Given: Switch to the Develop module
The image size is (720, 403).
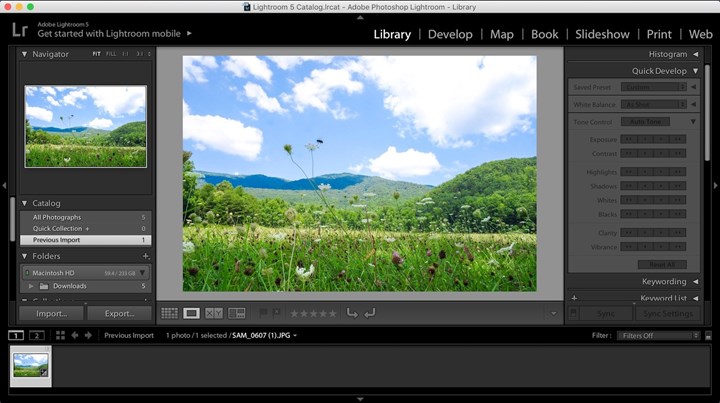Looking at the screenshot, I should (449, 34).
